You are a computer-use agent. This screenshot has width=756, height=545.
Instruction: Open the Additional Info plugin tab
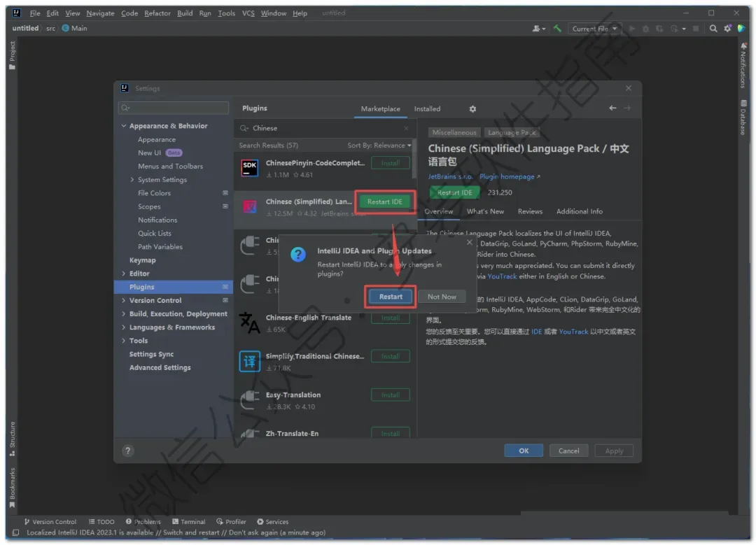coord(579,211)
